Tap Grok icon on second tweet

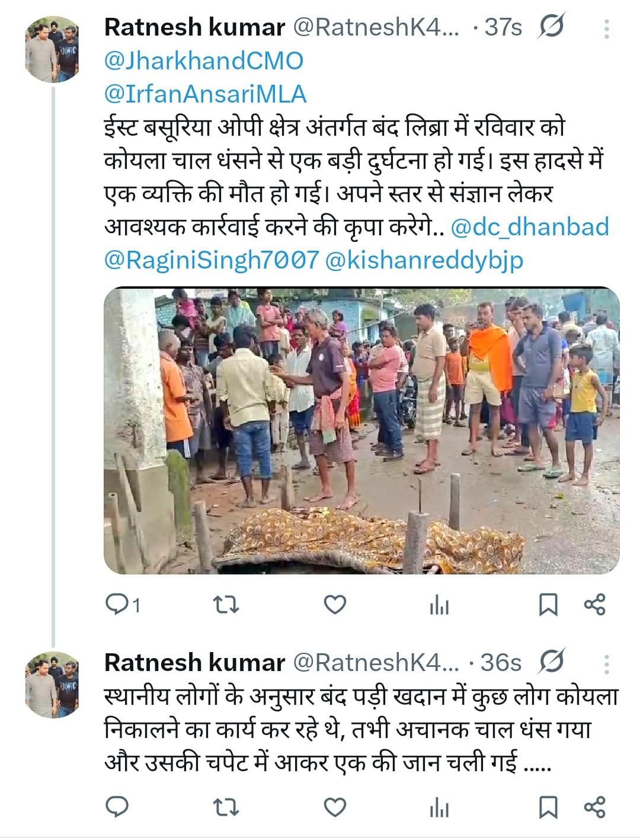(551, 662)
